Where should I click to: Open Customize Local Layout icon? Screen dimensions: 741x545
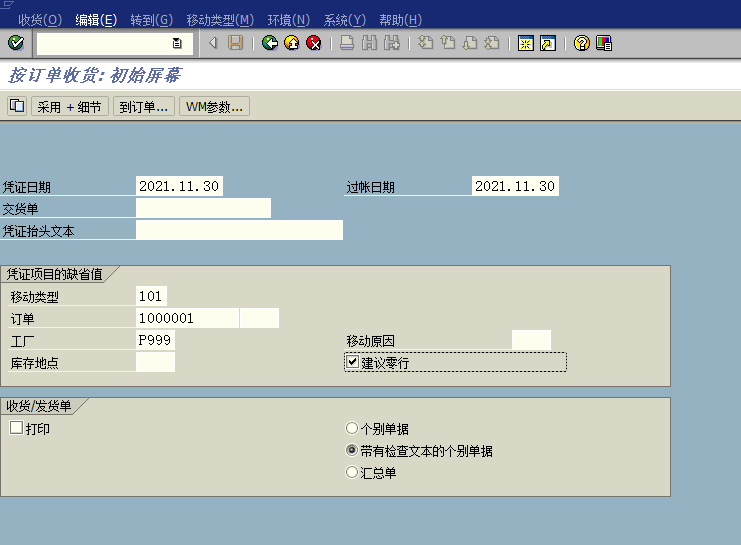[604, 43]
